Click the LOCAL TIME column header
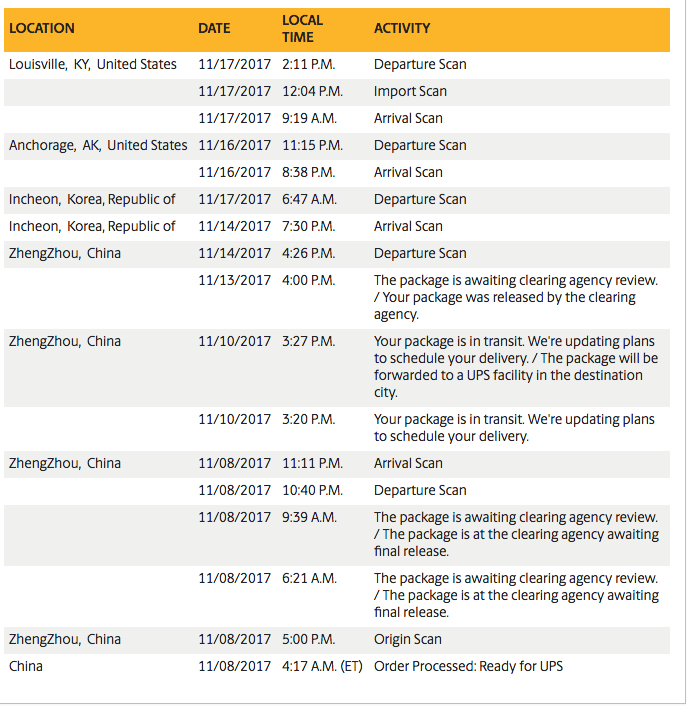 302,28
